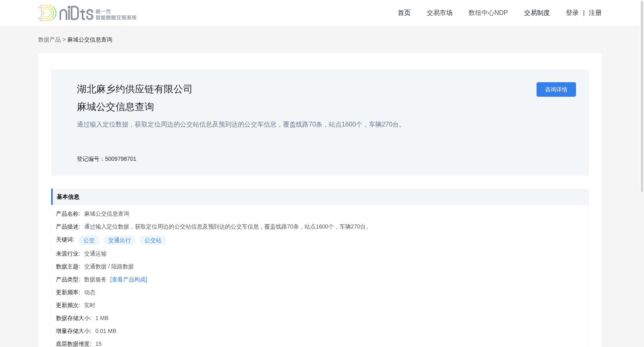This screenshot has height=347, width=644.
Task: Click the 基本信息 section header
Action: [x=320, y=197]
